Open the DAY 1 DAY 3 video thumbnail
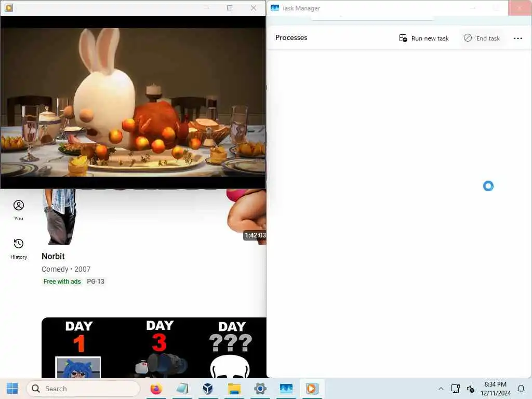The height and width of the screenshot is (399, 532). click(x=154, y=348)
